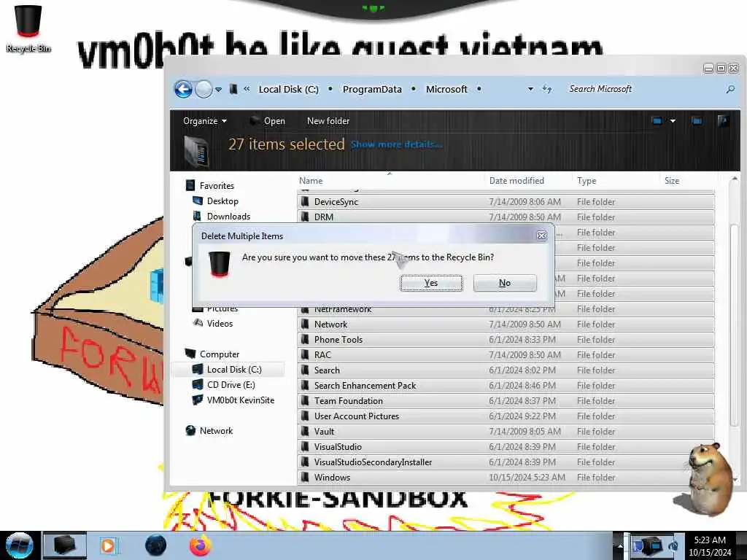The image size is (747, 560).
Task: Open the address bar history dropdown
Action: tap(530, 89)
